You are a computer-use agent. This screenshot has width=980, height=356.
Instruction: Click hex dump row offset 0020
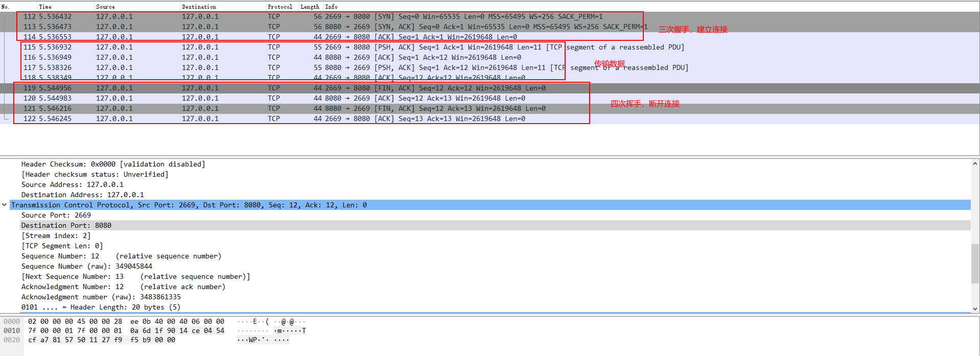[x=12, y=340]
